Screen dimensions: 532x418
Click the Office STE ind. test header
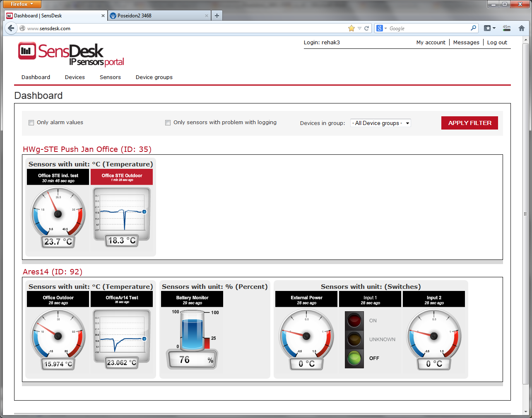click(58, 177)
